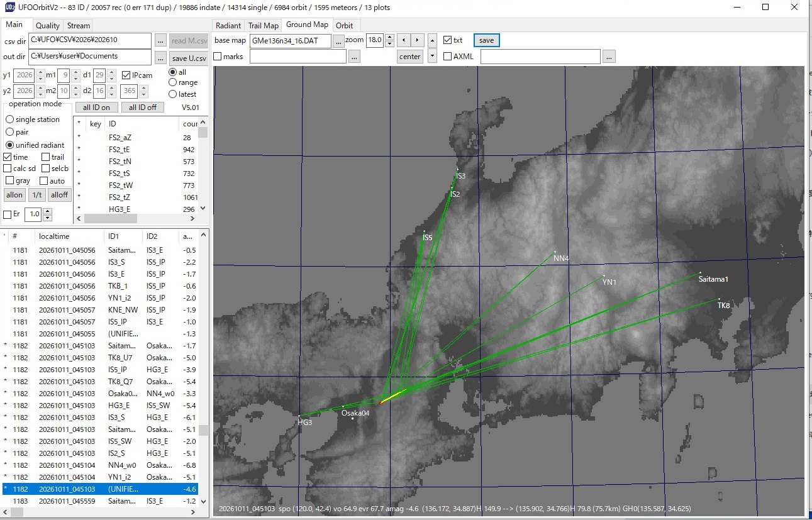Pan the ground map up arrow

[x=432, y=40]
